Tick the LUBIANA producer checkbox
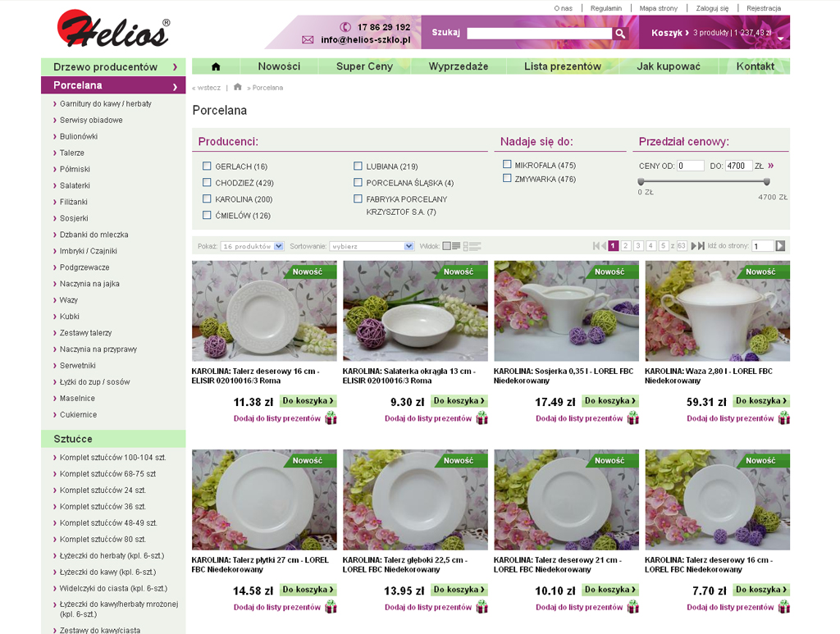This screenshot has width=840, height=634. [x=358, y=166]
